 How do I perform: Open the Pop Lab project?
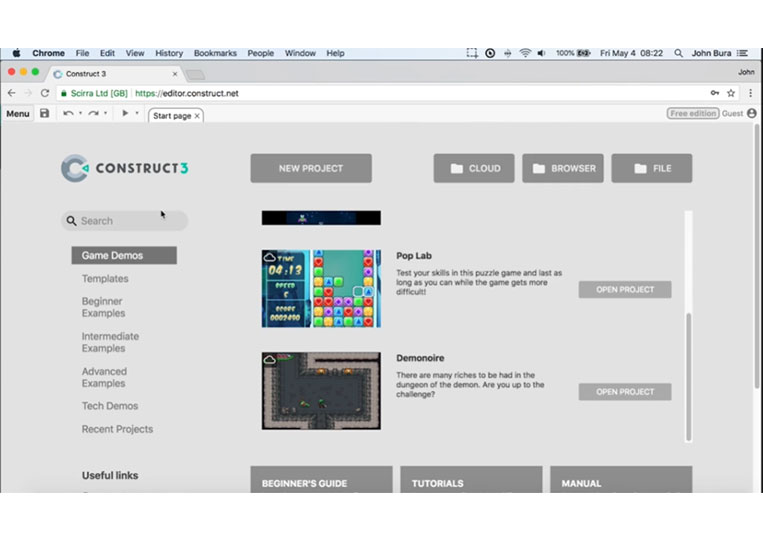coord(625,289)
